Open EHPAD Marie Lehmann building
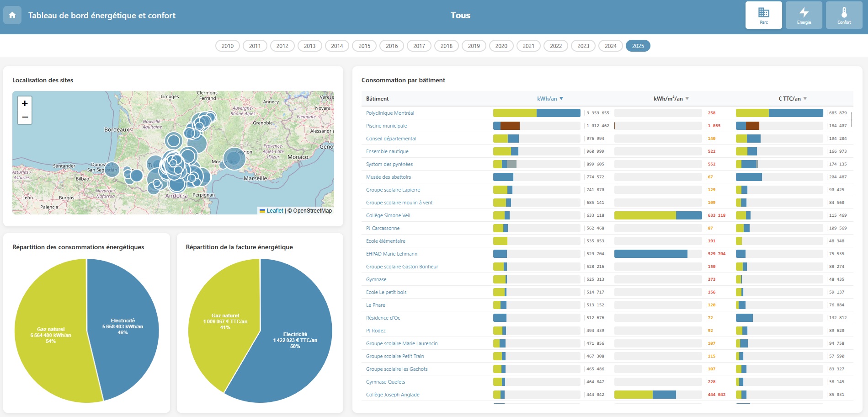868x417 pixels. [392, 254]
